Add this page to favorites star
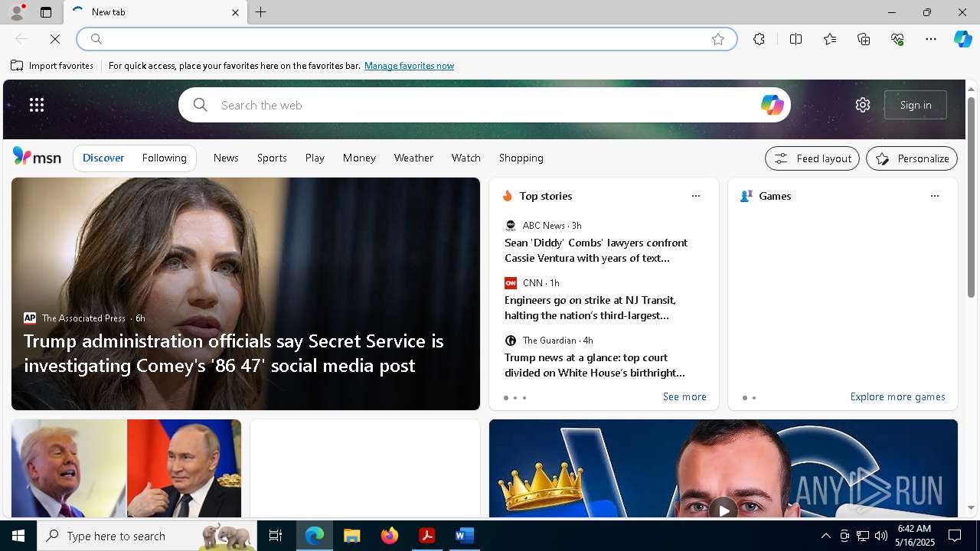 click(717, 39)
